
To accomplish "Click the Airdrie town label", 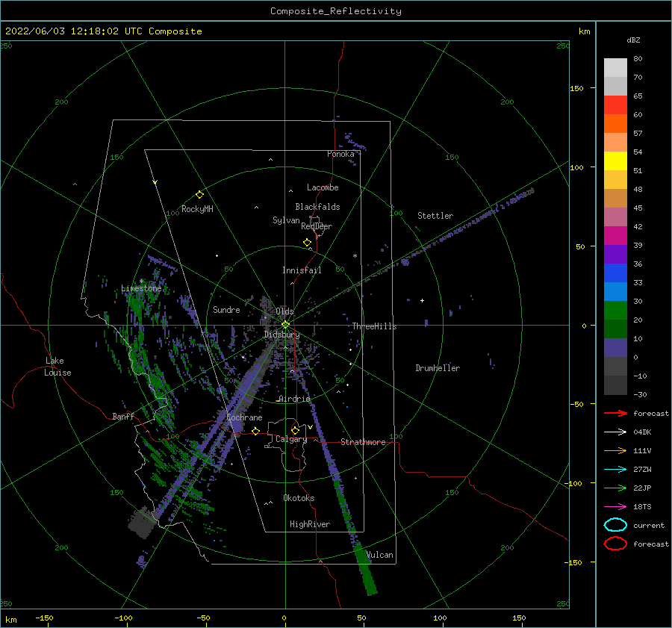I will click(x=294, y=399).
